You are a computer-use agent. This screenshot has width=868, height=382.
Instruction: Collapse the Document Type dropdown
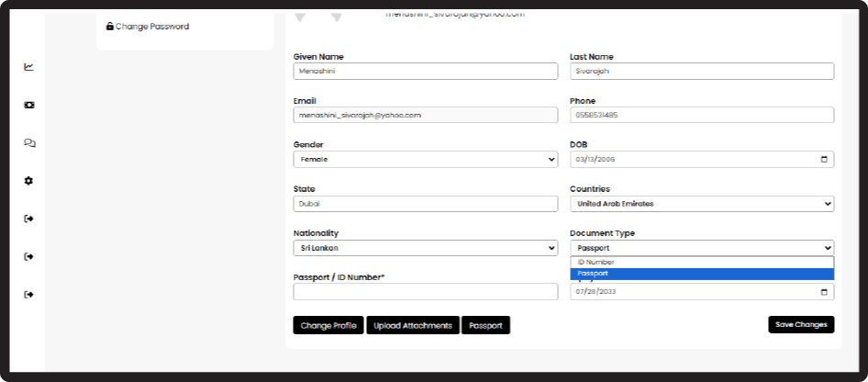pos(701,248)
